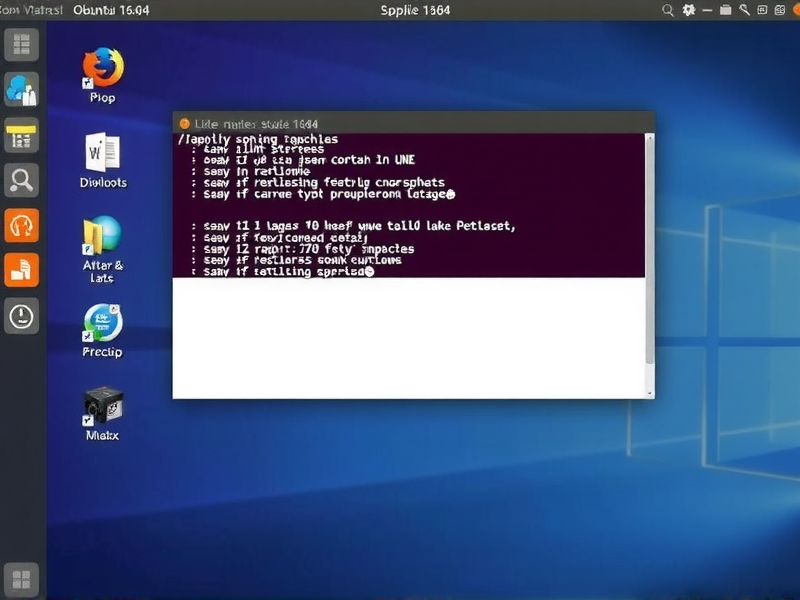Open the address book tray dropdown
This screenshot has width=800, height=600.
[779, 10]
